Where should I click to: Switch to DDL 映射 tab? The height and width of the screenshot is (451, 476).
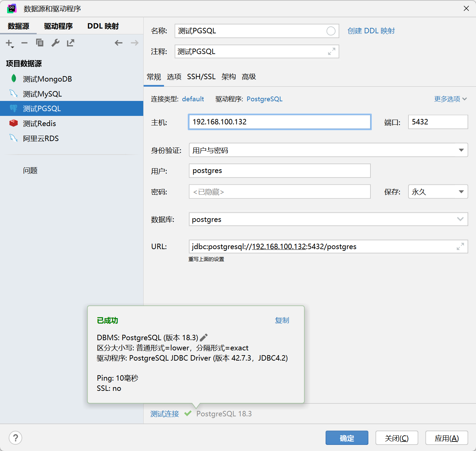click(x=103, y=26)
